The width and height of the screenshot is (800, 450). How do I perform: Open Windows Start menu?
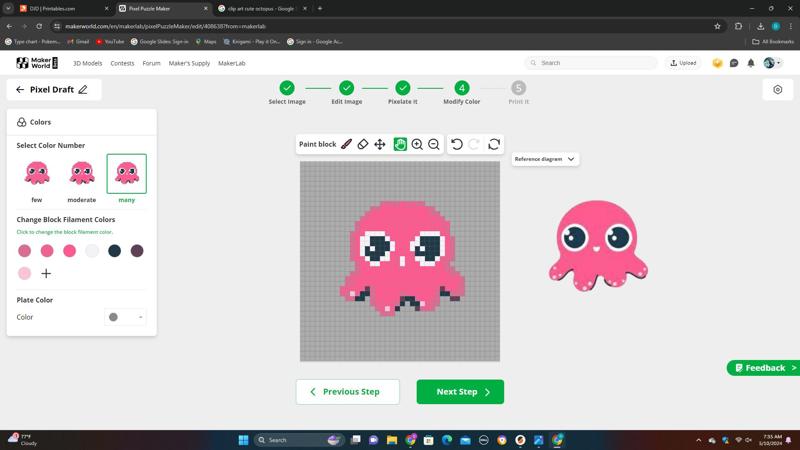click(x=243, y=440)
